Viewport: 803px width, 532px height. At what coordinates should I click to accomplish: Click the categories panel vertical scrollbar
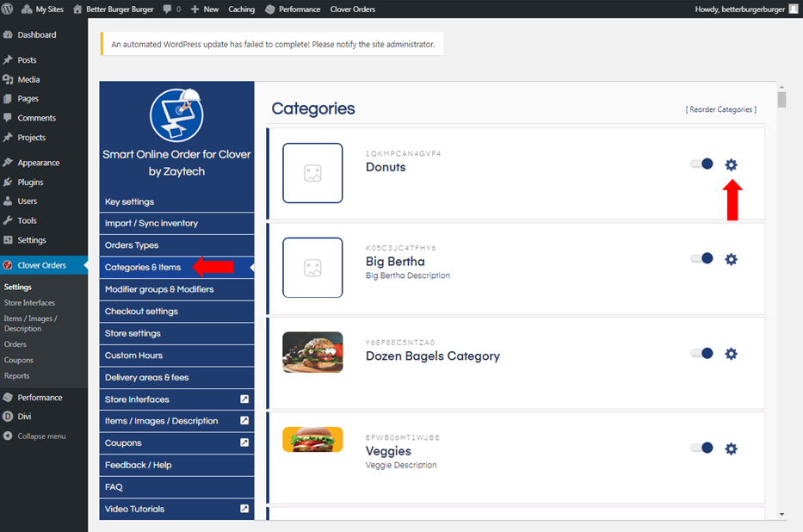(x=781, y=99)
